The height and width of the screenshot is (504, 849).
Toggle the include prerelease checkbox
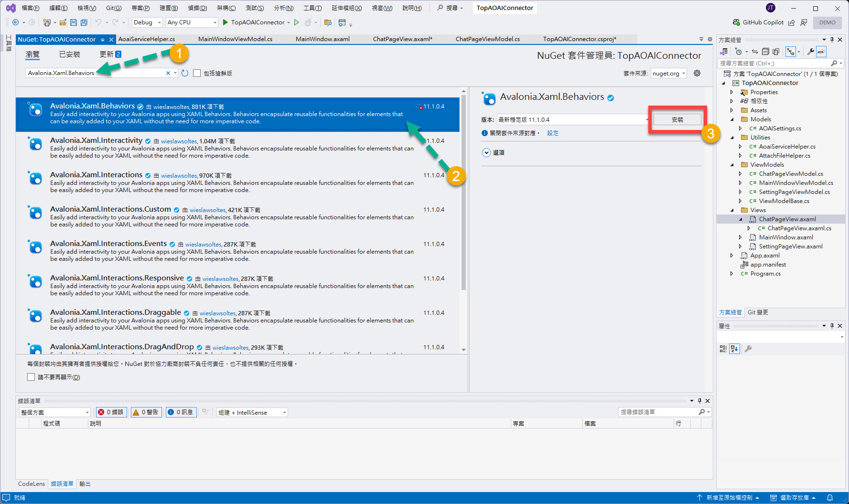197,73
